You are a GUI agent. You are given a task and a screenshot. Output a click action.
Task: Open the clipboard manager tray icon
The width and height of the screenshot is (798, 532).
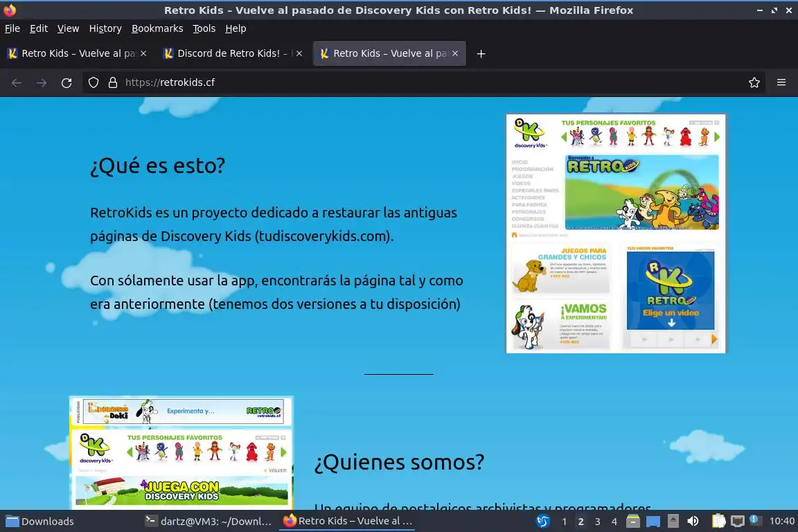click(x=718, y=522)
